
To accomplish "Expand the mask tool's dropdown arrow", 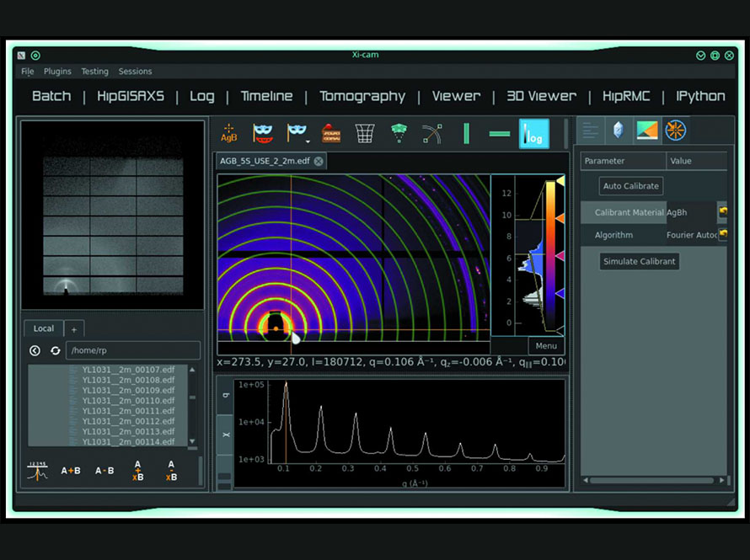I will coord(306,141).
